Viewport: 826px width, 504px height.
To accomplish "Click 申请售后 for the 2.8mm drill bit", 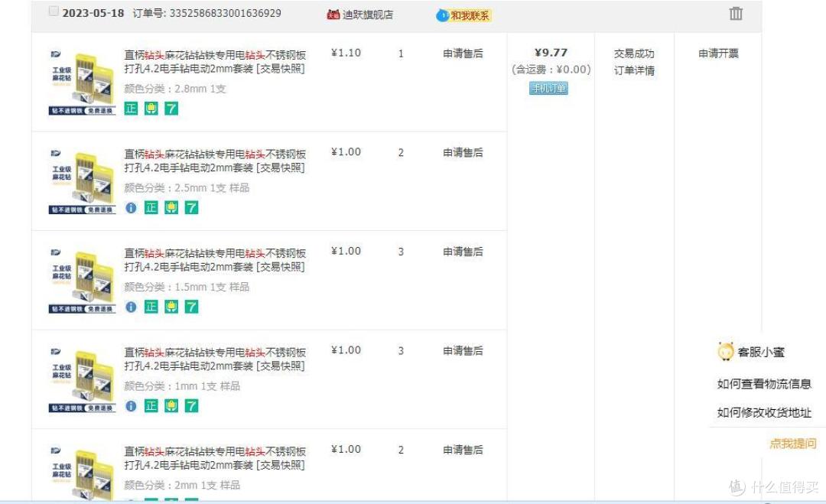I will point(463,54).
